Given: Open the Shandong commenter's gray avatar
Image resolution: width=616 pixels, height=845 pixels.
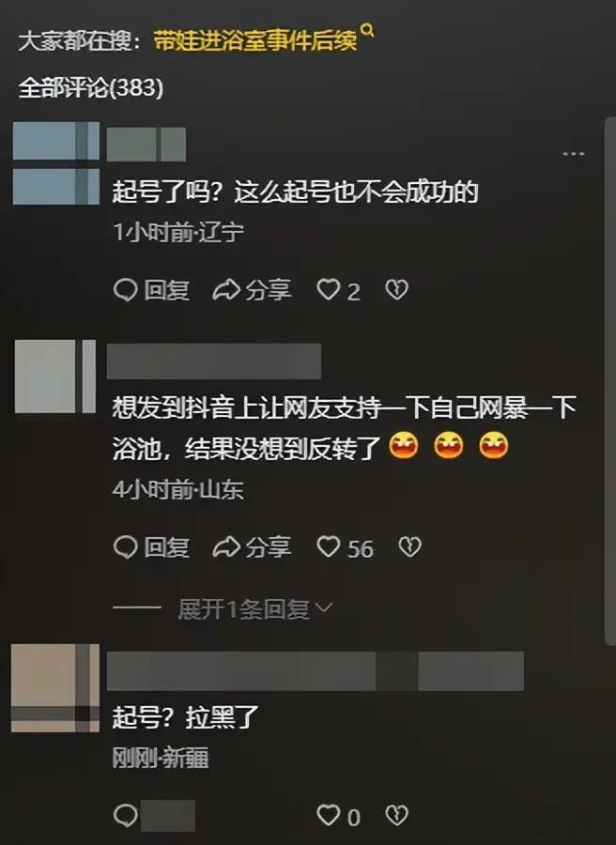Looking at the screenshot, I should (55, 376).
